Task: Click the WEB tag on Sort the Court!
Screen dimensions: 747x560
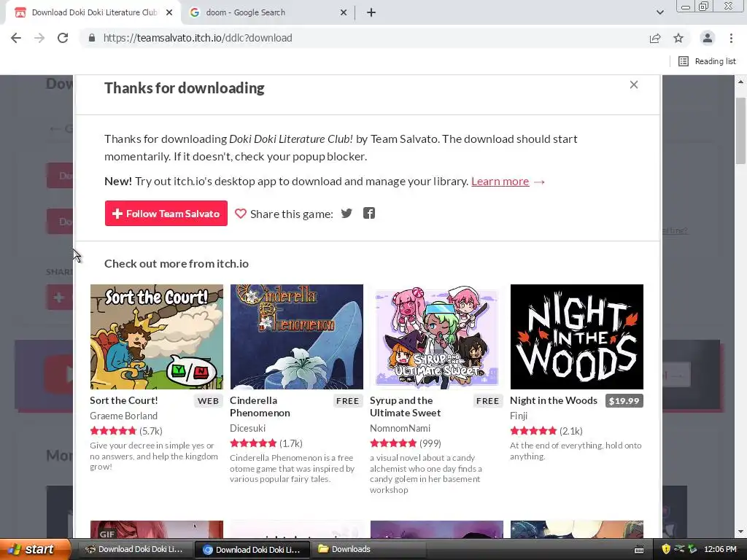Action: point(208,401)
